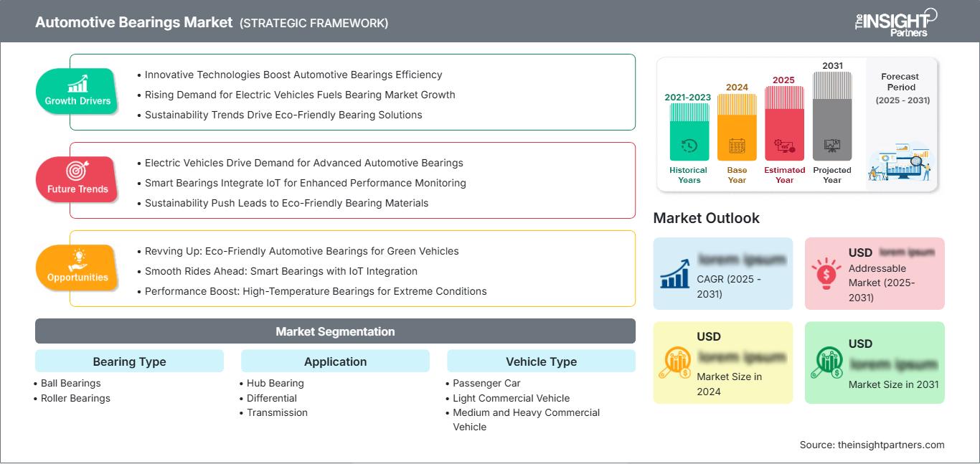Click The Insight Partners logo

click(x=895, y=22)
